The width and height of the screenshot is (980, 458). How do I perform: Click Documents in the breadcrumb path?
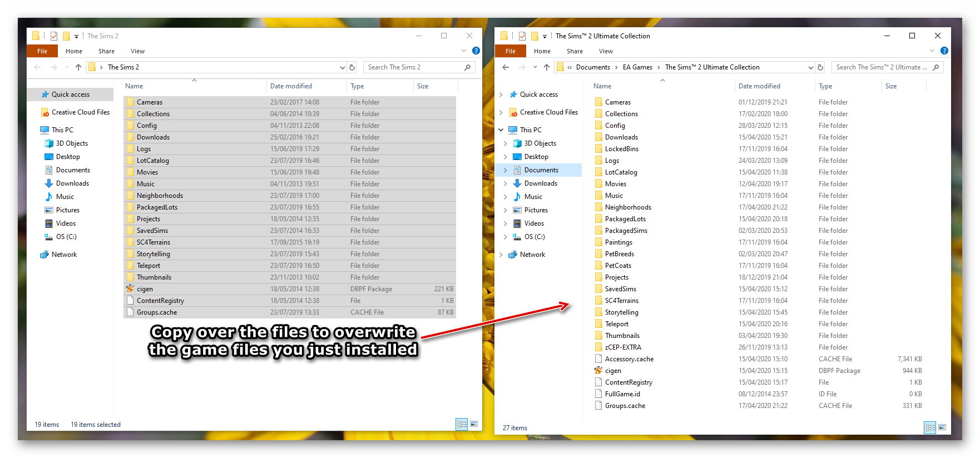click(x=593, y=67)
